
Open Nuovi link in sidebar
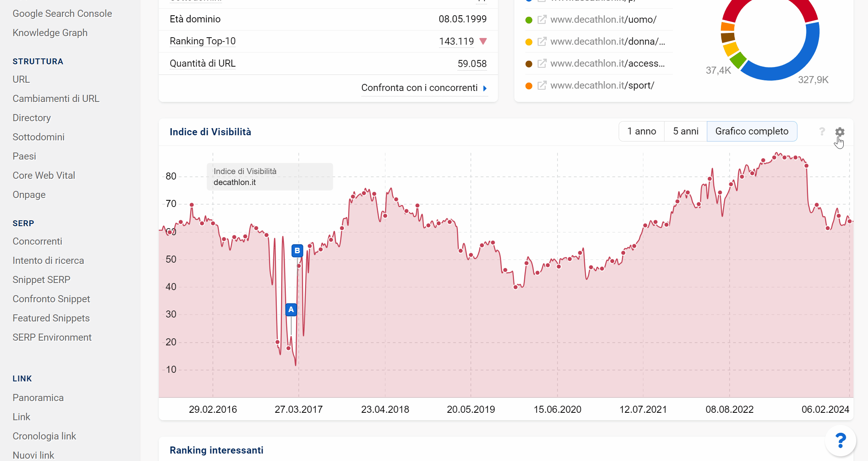[33, 456]
